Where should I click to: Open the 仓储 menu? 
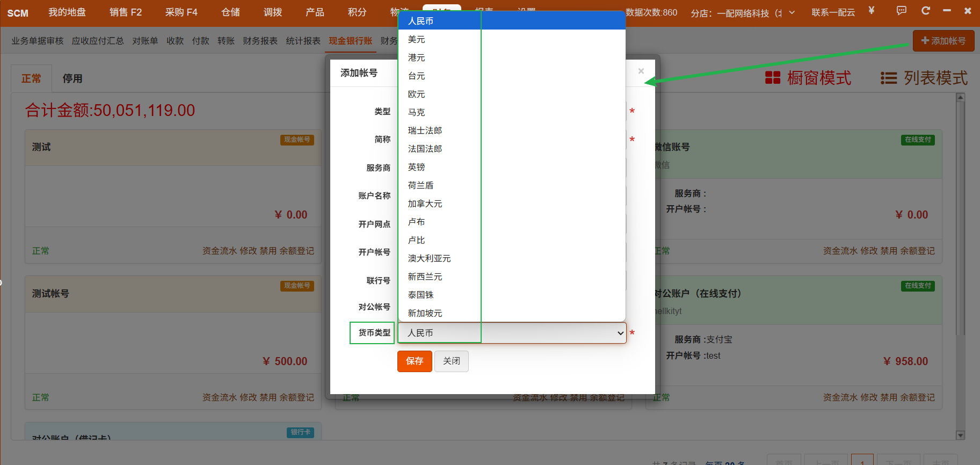[230, 12]
